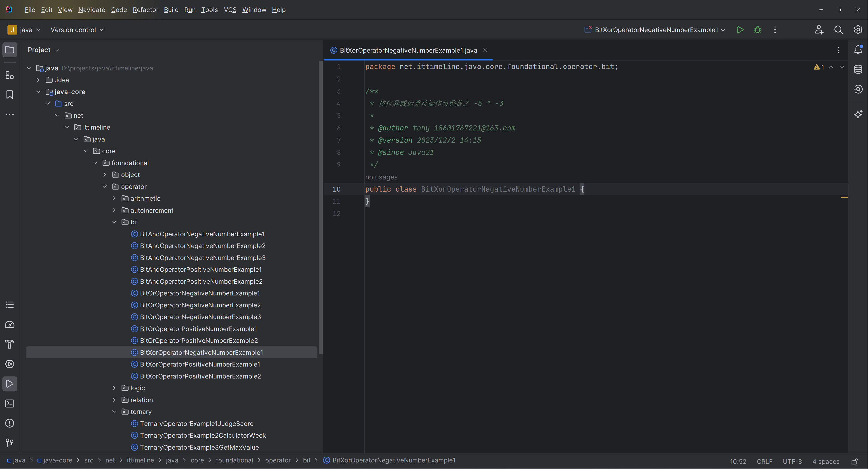Open more run actions menu
The image size is (868, 469).
coord(775,30)
